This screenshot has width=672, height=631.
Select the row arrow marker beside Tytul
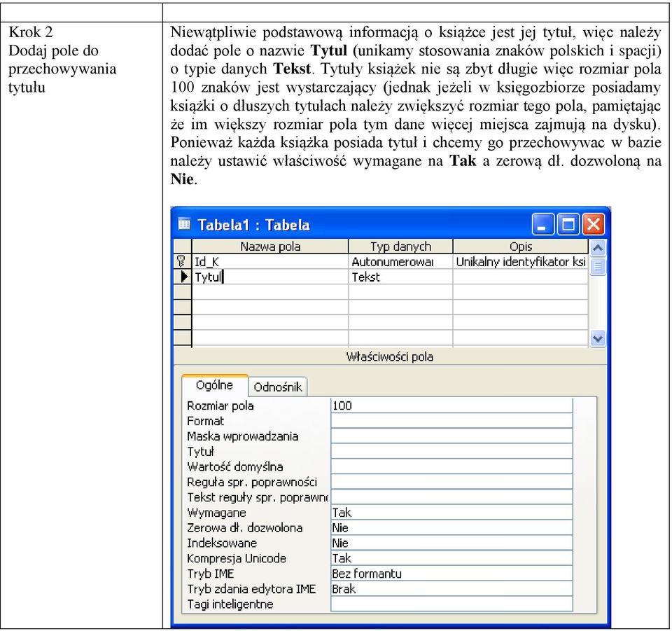[x=183, y=277]
